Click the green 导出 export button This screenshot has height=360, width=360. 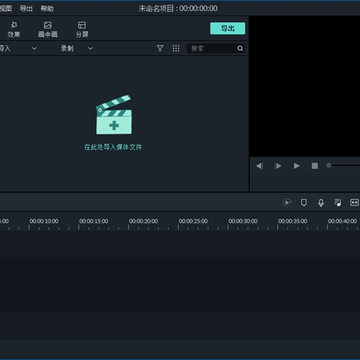coord(228,28)
